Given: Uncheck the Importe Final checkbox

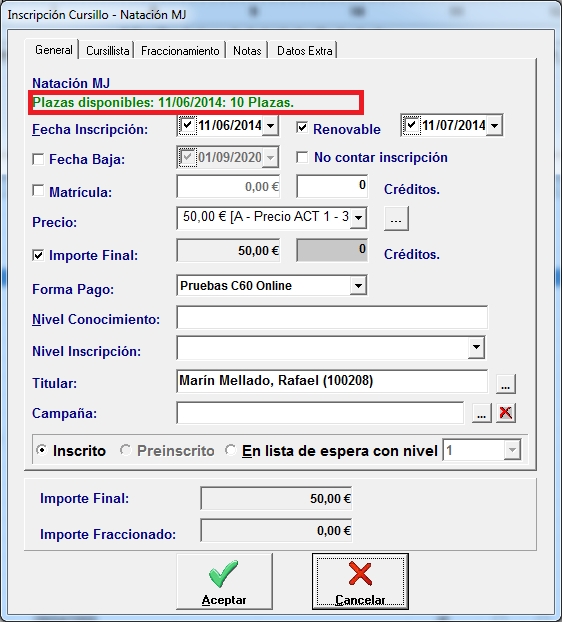Looking at the screenshot, I should click(x=38, y=255).
